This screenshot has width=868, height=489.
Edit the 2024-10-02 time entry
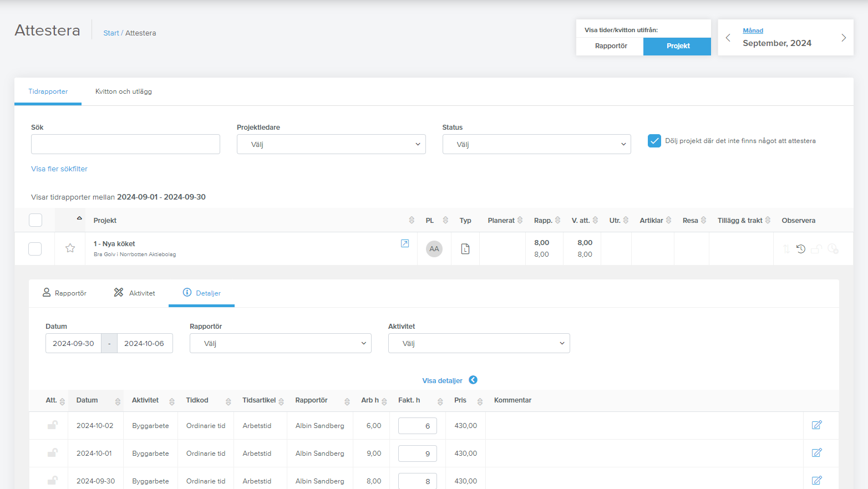pyautogui.click(x=816, y=425)
